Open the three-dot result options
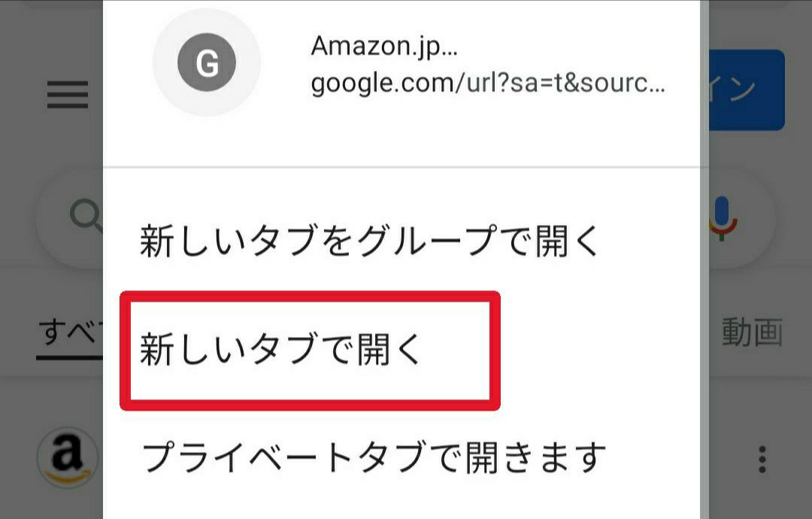812x519 pixels. [x=762, y=457]
